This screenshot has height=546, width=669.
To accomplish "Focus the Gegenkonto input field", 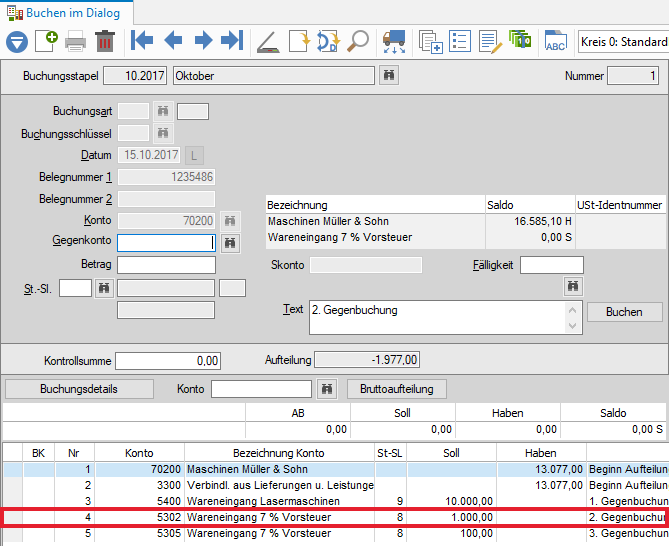I will pos(166,243).
